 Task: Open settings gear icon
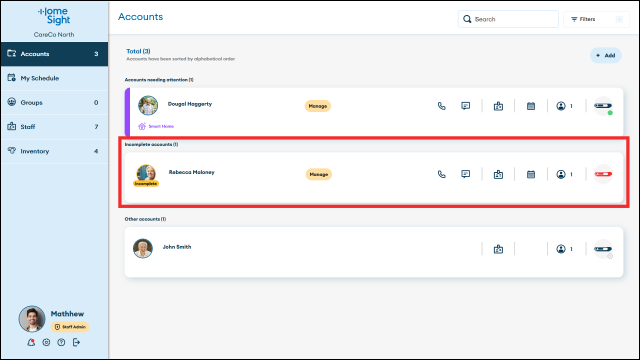click(x=46, y=342)
